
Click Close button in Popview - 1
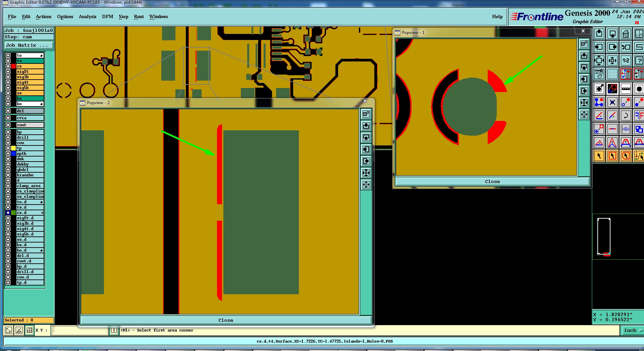492,181
